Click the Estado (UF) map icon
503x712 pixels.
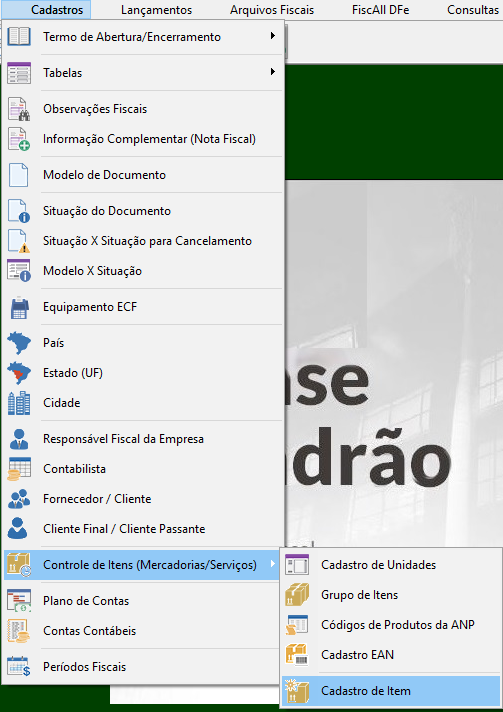(19, 373)
